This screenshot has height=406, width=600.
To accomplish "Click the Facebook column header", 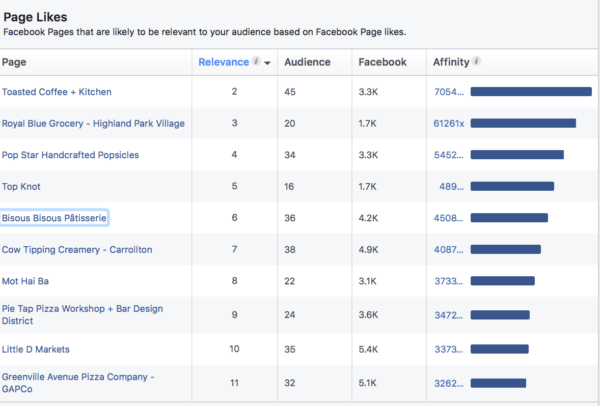I will pos(382,62).
